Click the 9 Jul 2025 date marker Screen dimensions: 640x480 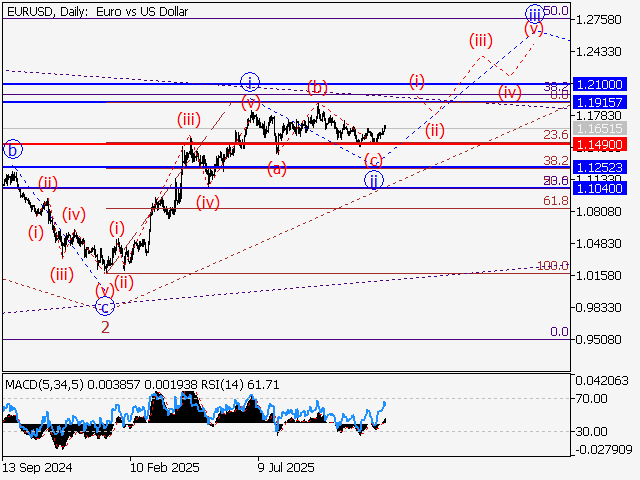coord(286,466)
